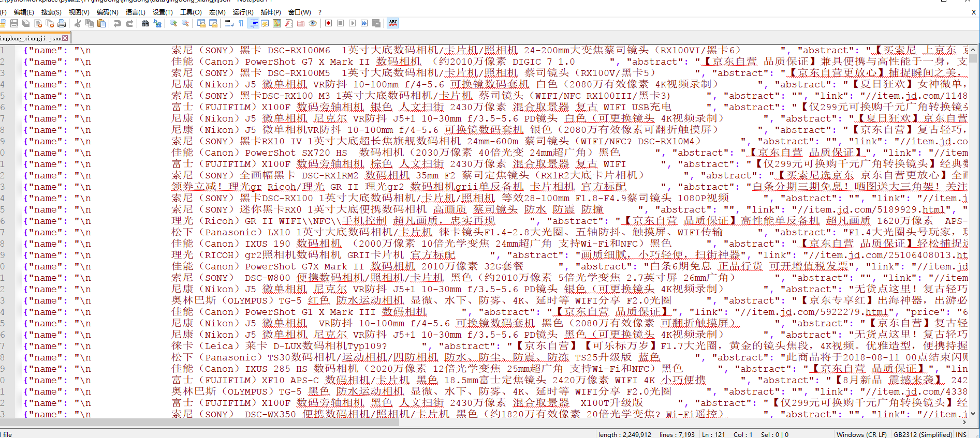Toggle synchronized vertical scrolling icon
Image resolution: width=980 pixels, height=438 pixels.
pos(201,23)
